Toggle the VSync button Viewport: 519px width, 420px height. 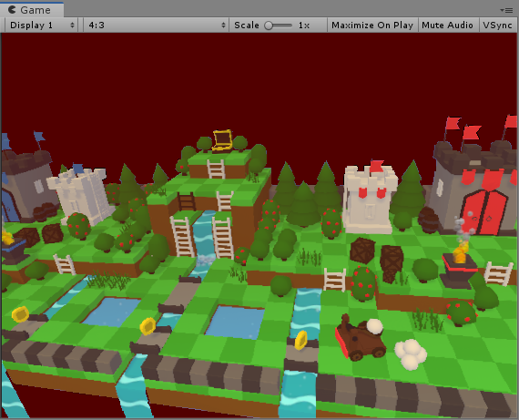[497, 26]
